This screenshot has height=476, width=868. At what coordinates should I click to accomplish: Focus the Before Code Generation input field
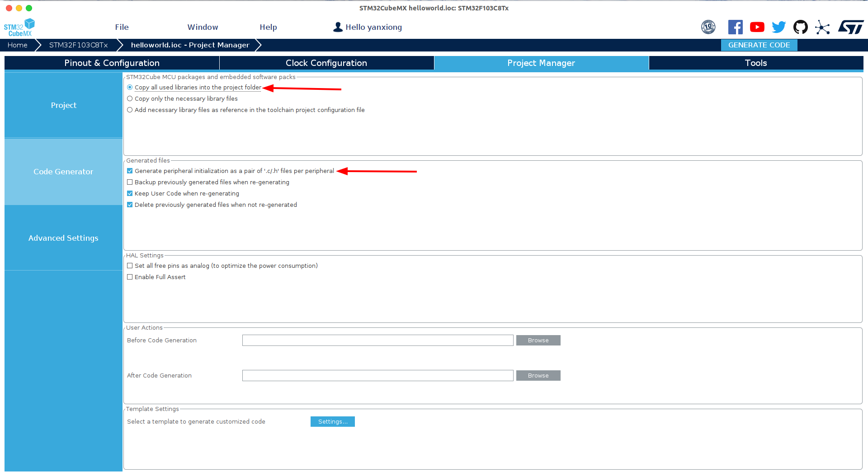[x=378, y=340]
